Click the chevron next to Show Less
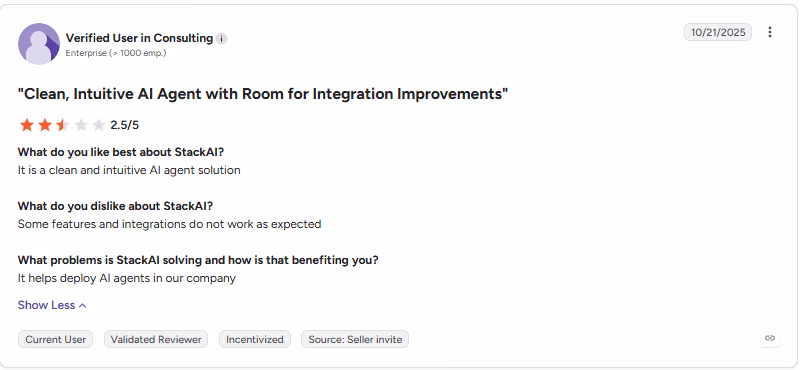 (83, 306)
